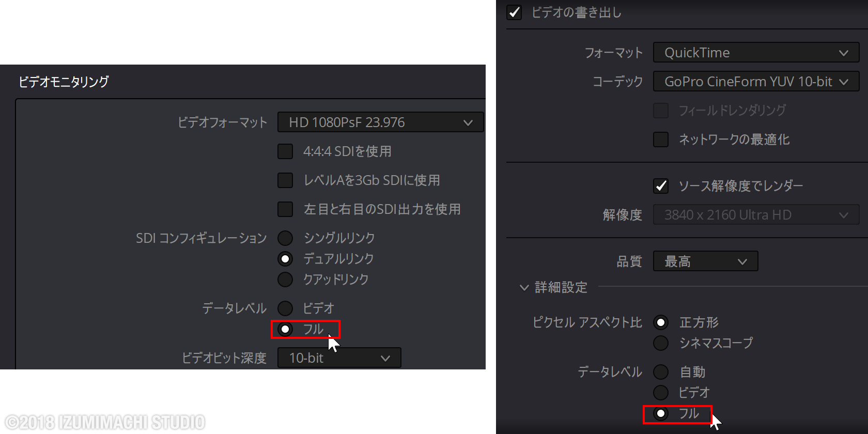
Task: Open the 品質 最高 dropdown
Action: point(705,261)
